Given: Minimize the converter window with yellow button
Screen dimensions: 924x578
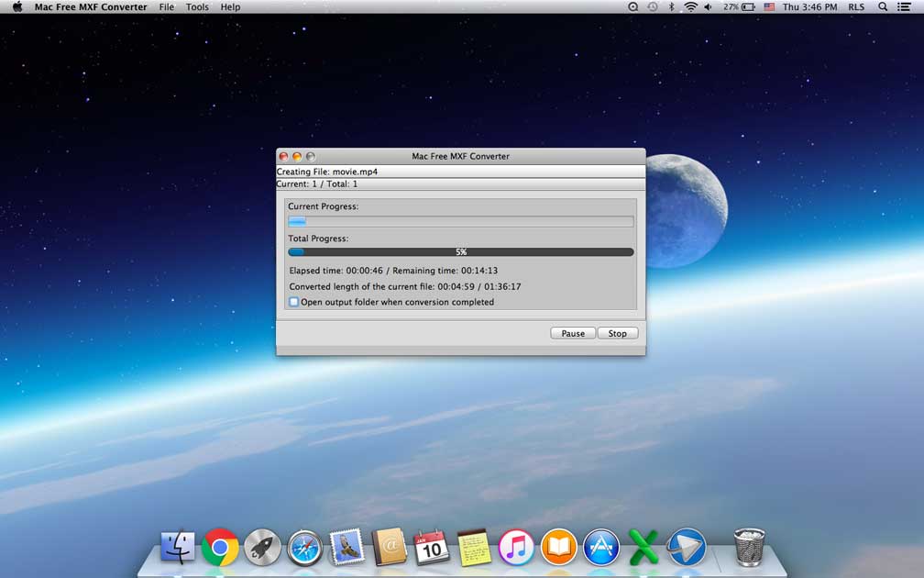Looking at the screenshot, I should pyautogui.click(x=297, y=156).
